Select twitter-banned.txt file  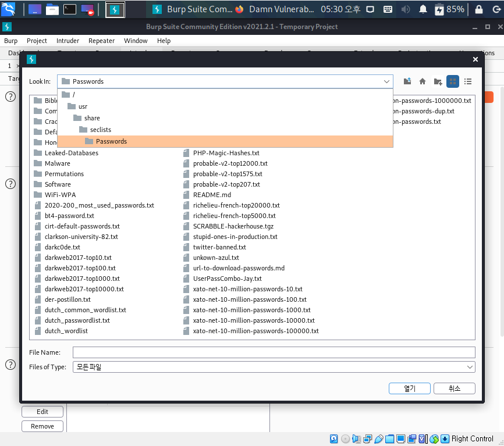coord(214,247)
